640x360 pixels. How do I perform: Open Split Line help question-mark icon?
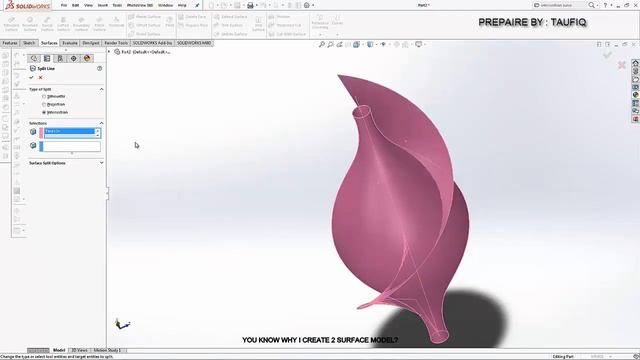coord(100,69)
